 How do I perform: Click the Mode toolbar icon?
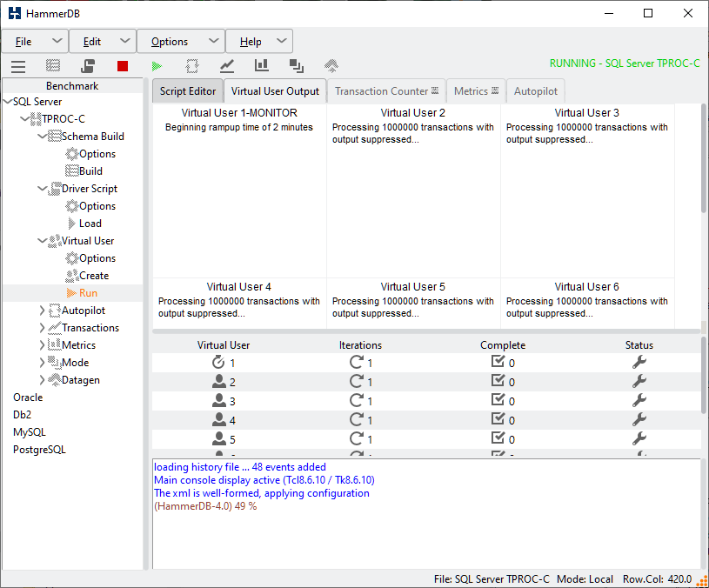click(x=296, y=66)
